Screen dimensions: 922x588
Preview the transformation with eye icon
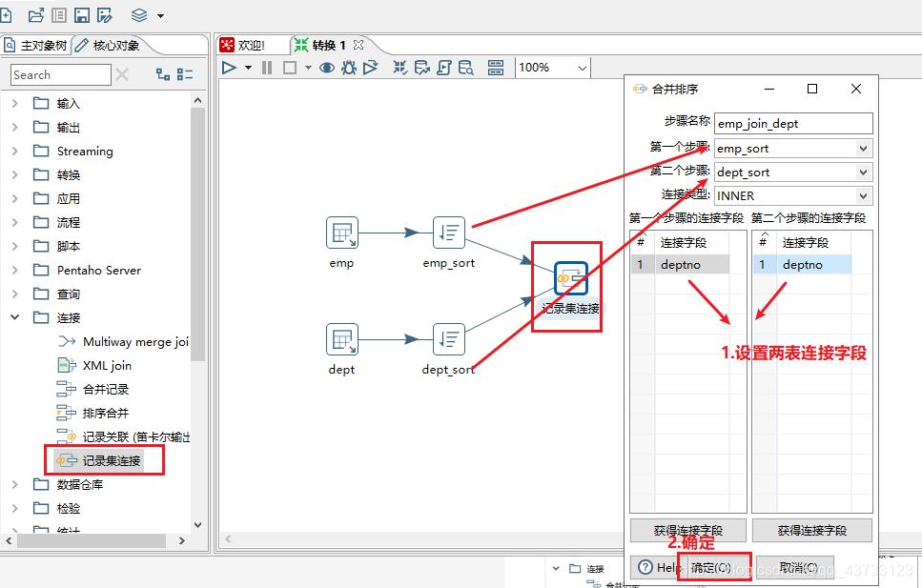[x=327, y=68]
